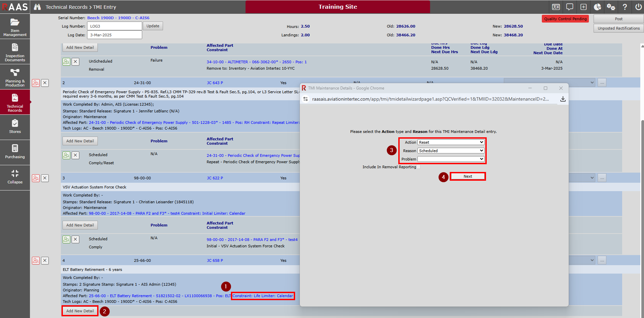Click the power logout icon
644x318 pixels.
[x=638, y=7]
